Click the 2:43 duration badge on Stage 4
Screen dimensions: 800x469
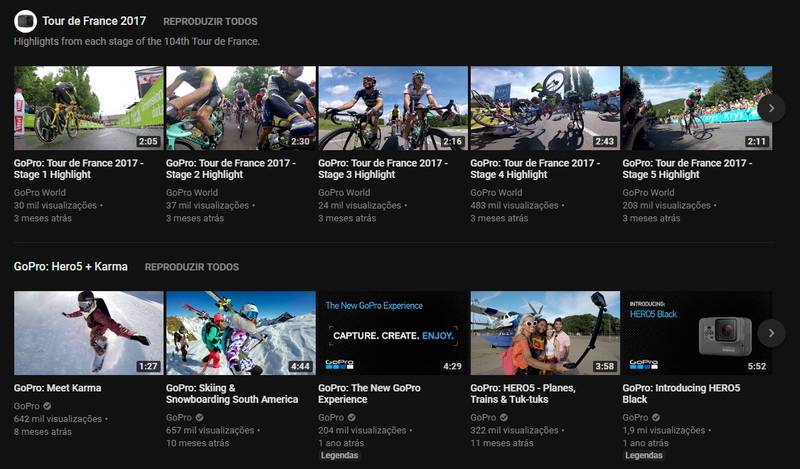coord(604,141)
